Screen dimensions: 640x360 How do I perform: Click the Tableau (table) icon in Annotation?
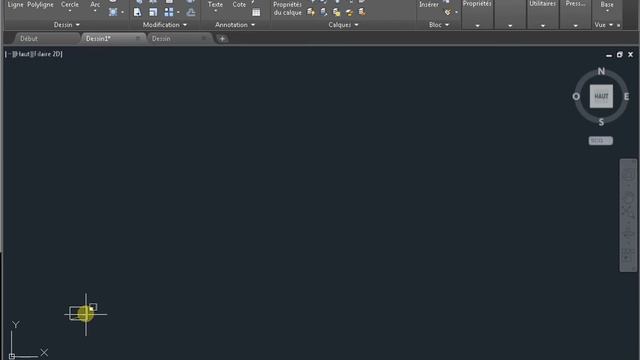tap(256, 12)
